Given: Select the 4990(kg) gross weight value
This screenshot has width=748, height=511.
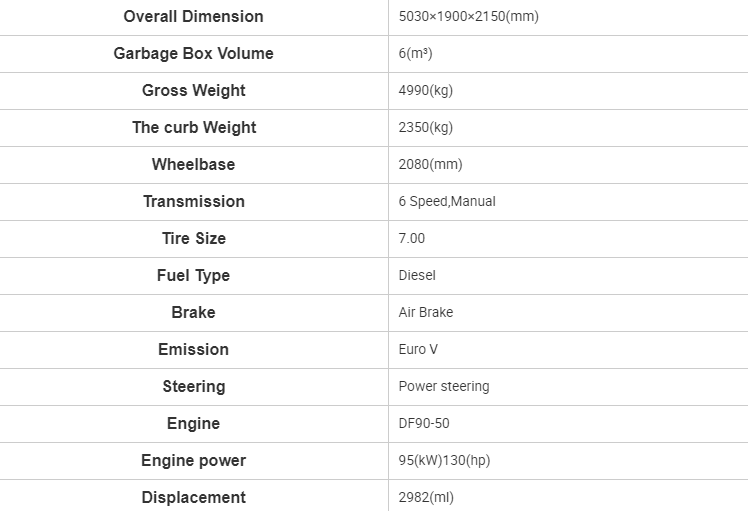Looking at the screenshot, I should [426, 90].
